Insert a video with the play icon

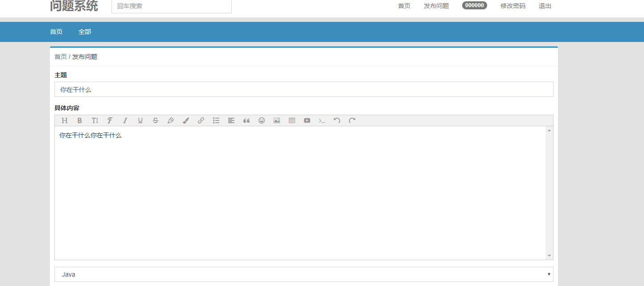pos(307,120)
